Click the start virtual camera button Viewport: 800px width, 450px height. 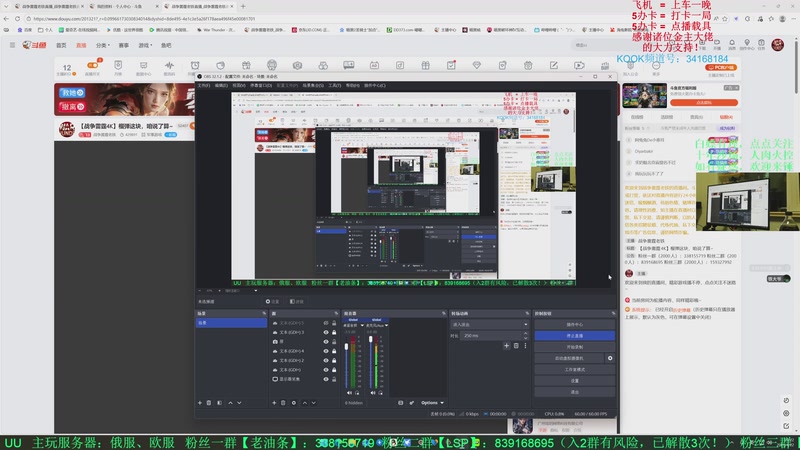click(x=569, y=358)
